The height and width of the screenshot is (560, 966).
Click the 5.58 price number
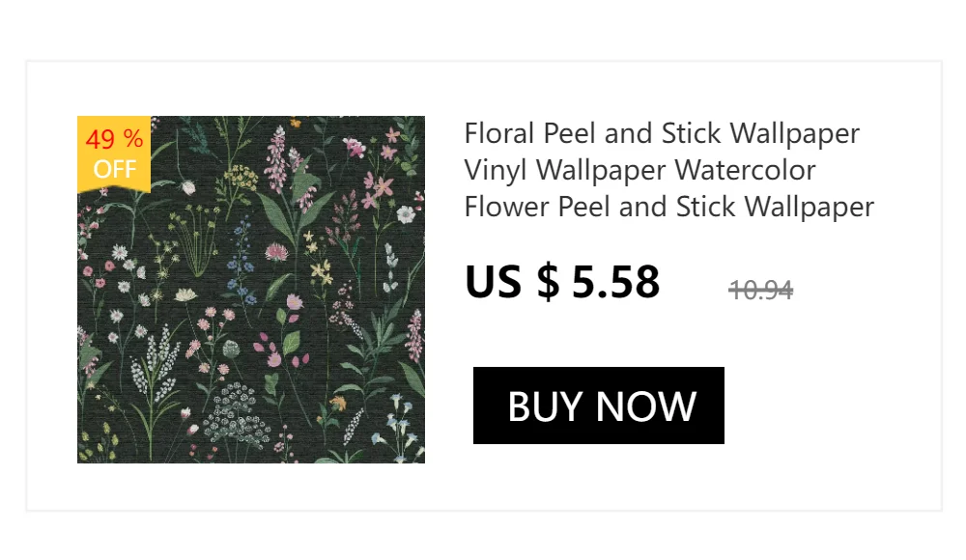pyautogui.click(x=616, y=282)
